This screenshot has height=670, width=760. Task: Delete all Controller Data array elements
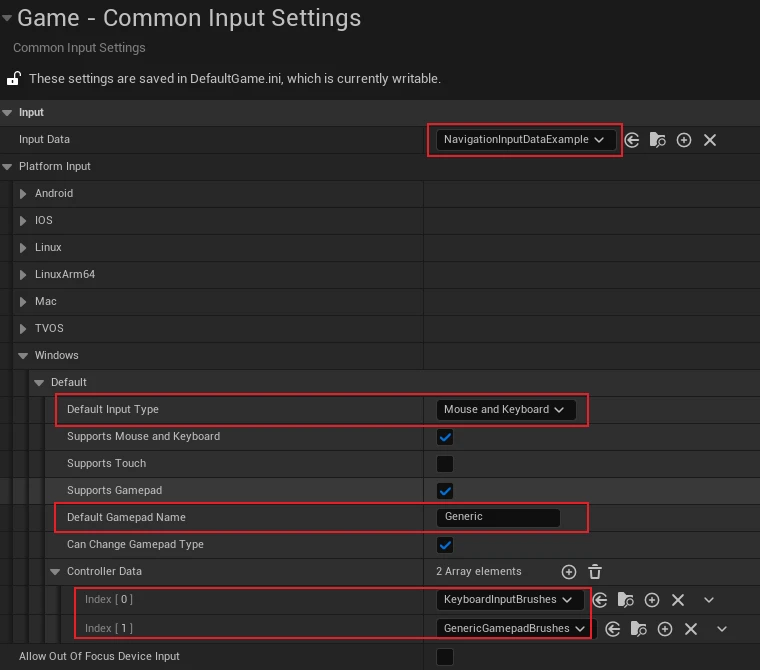coord(595,572)
